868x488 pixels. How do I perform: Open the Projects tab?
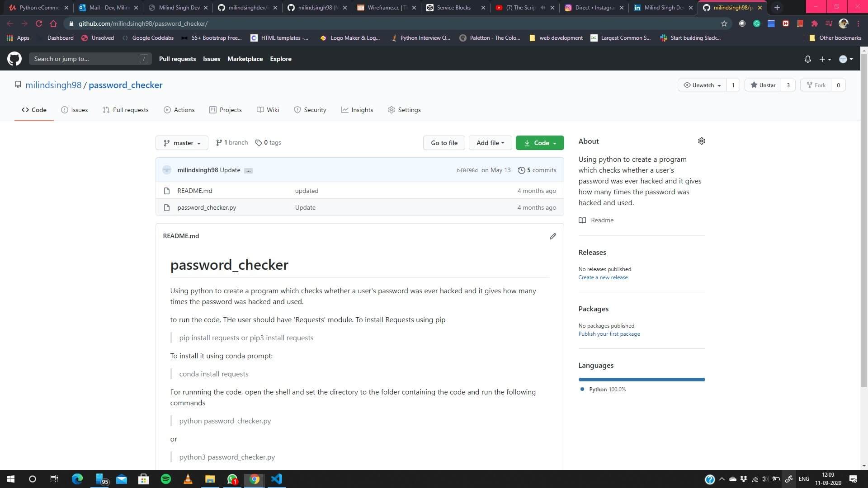(226, 110)
